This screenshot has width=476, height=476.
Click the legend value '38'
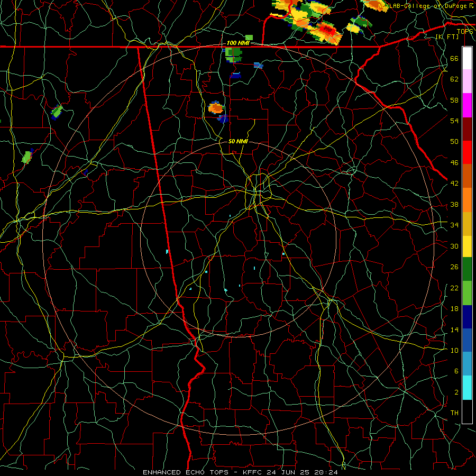click(x=454, y=204)
